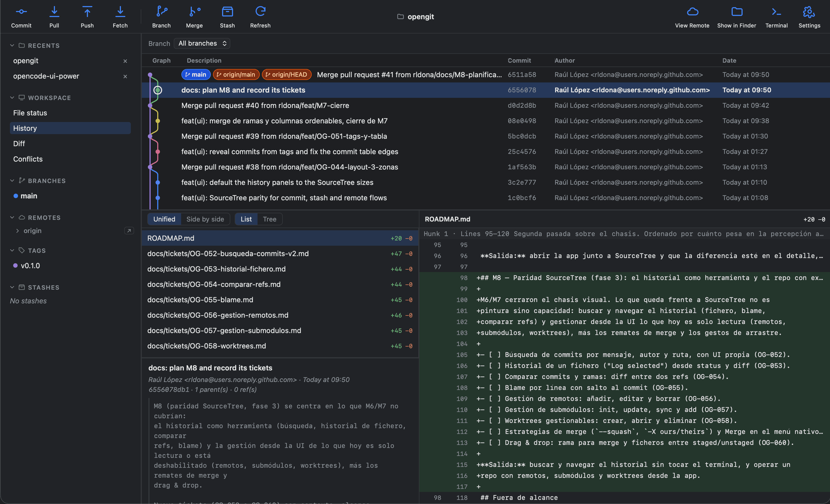Image resolution: width=830 pixels, height=504 pixels.
Task: Switch diff to Side by side
Action: click(x=205, y=219)
